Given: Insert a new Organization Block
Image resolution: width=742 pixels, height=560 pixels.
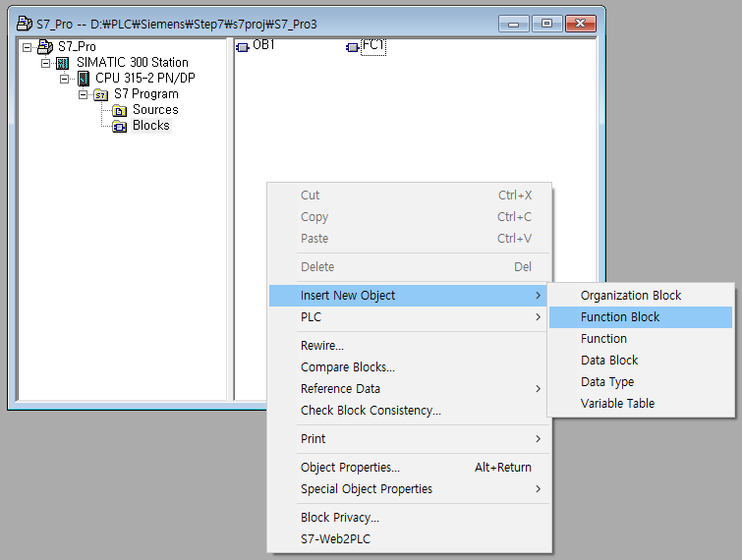Looking at the screenshot, I should [641, 296].
